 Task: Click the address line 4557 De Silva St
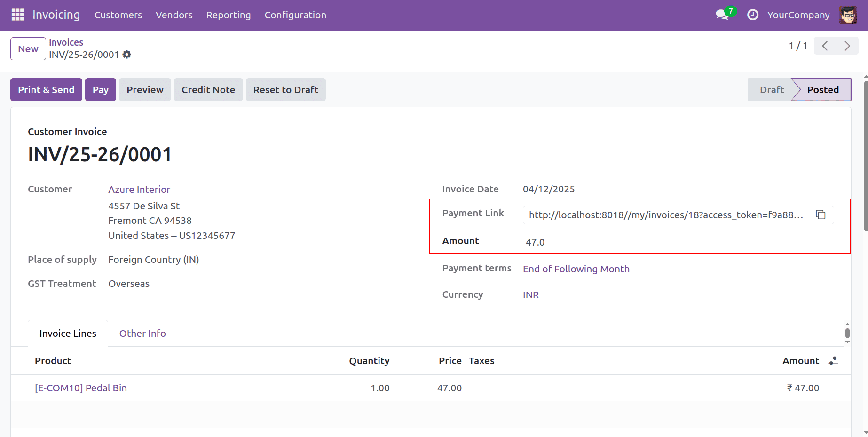coord(144,206)
